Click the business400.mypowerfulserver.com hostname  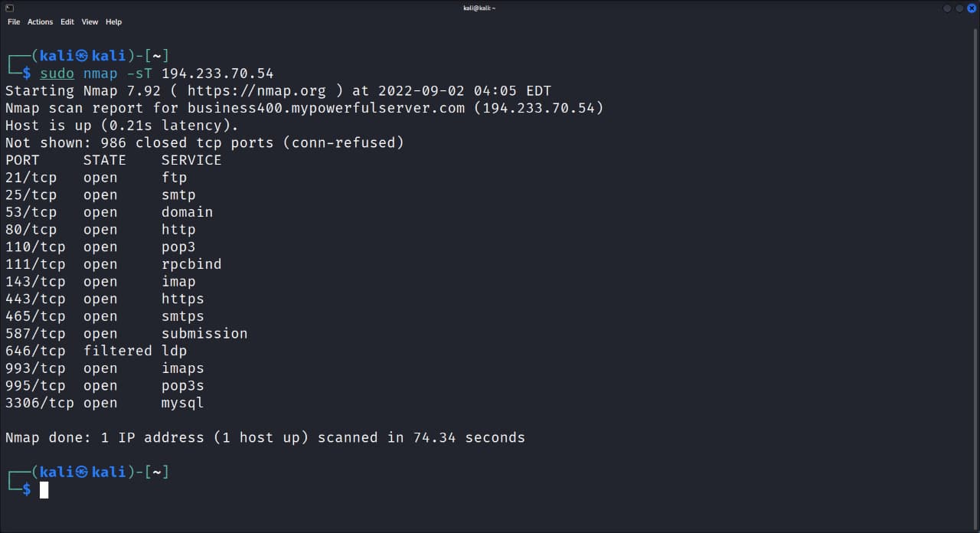coord(326,108)
